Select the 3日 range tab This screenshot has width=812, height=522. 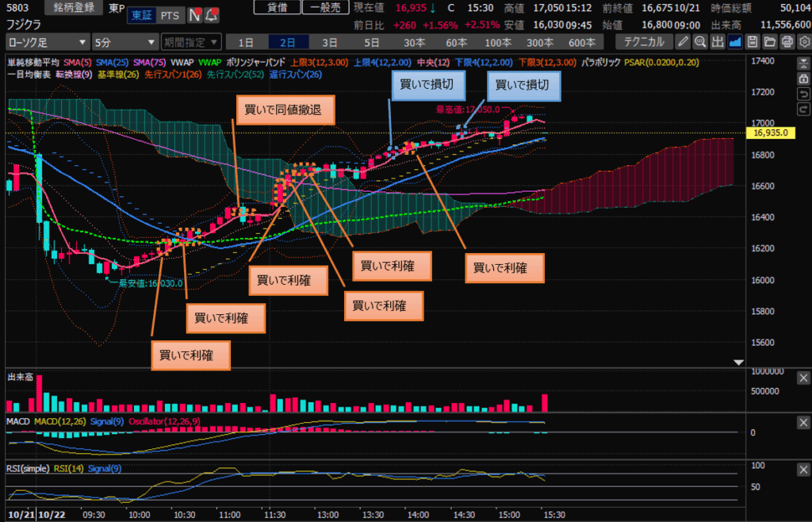tap(329, 41)
